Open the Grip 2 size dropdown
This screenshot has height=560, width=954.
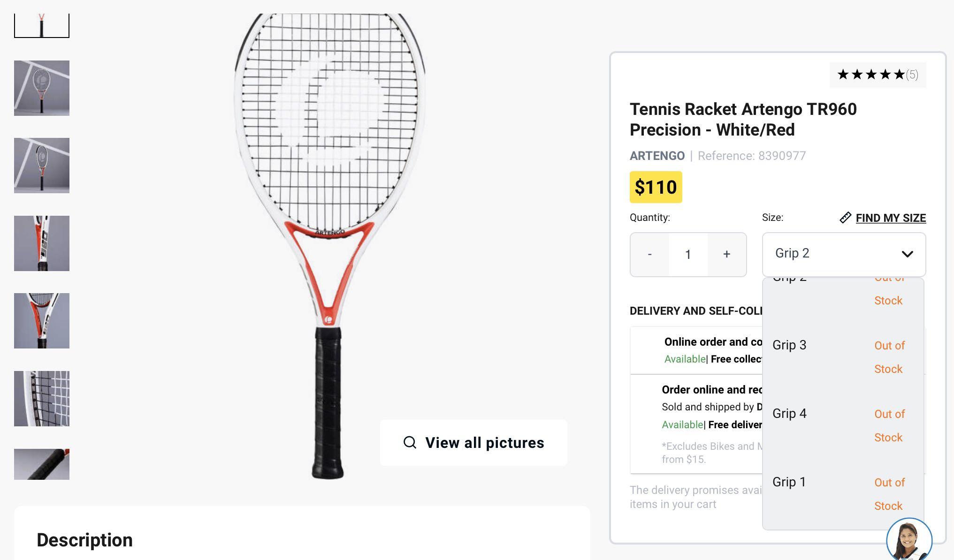click(x=843, y=254)
